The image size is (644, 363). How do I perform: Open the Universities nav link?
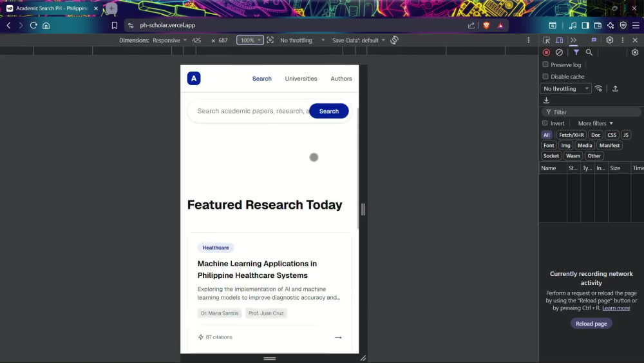(301, 79)
